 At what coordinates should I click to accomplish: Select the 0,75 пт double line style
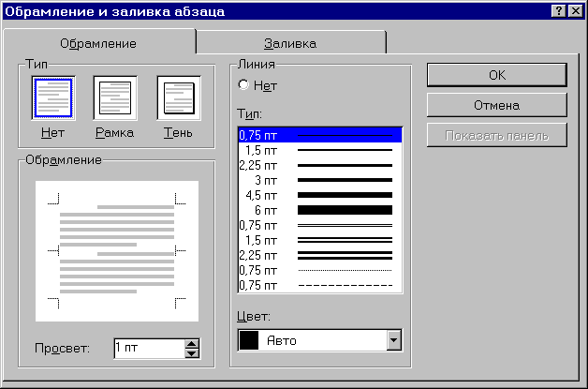point(320,225)
